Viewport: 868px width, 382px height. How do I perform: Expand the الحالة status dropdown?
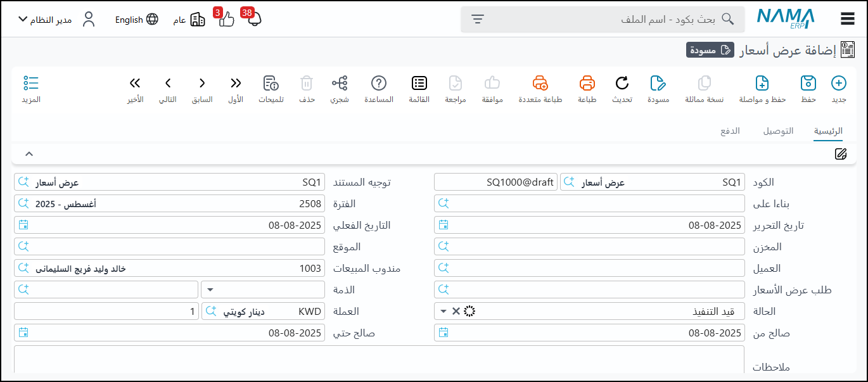[x=444, y=311]
